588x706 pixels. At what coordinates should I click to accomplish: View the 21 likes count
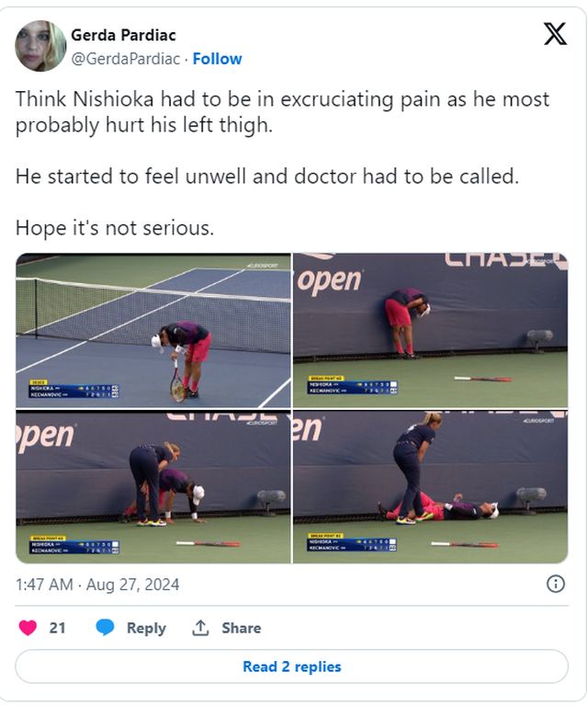tap(57, 628)
